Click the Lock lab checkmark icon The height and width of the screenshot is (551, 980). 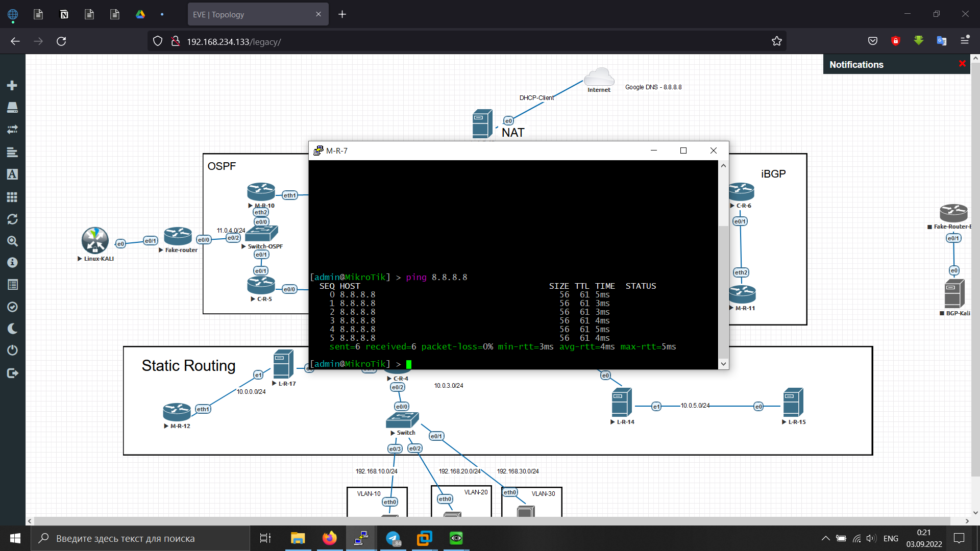(x=12, y=307)
